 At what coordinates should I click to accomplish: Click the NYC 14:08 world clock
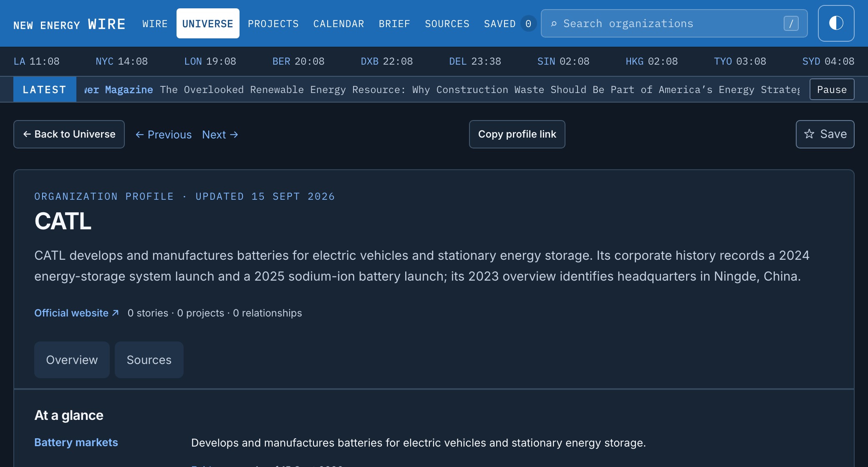122,61
